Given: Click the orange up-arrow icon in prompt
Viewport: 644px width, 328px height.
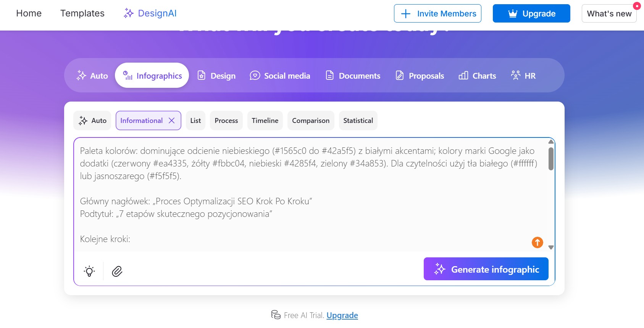Looking at the screenshot, I should [537, 242].
